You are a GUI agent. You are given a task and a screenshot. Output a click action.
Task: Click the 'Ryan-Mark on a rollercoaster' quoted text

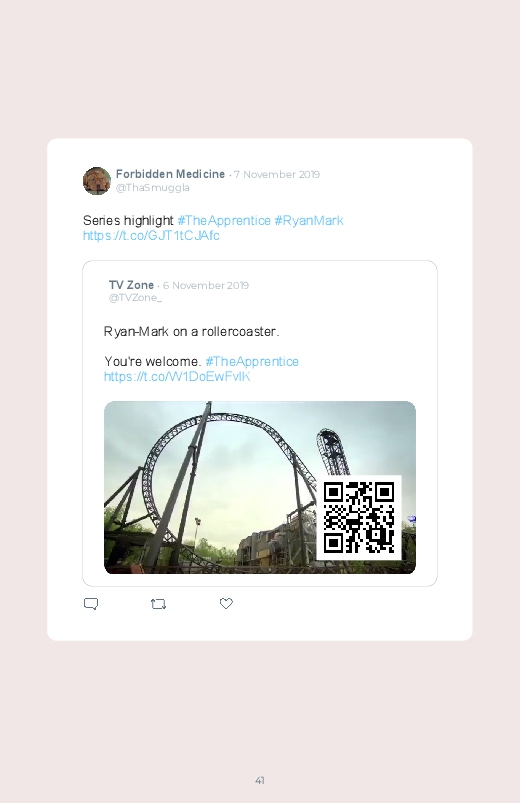point(192,331)
